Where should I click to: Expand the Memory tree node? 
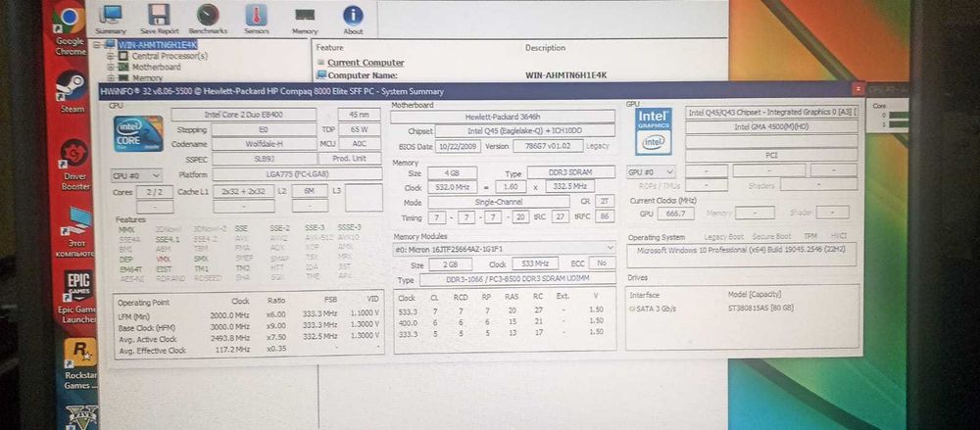[110, 78]
